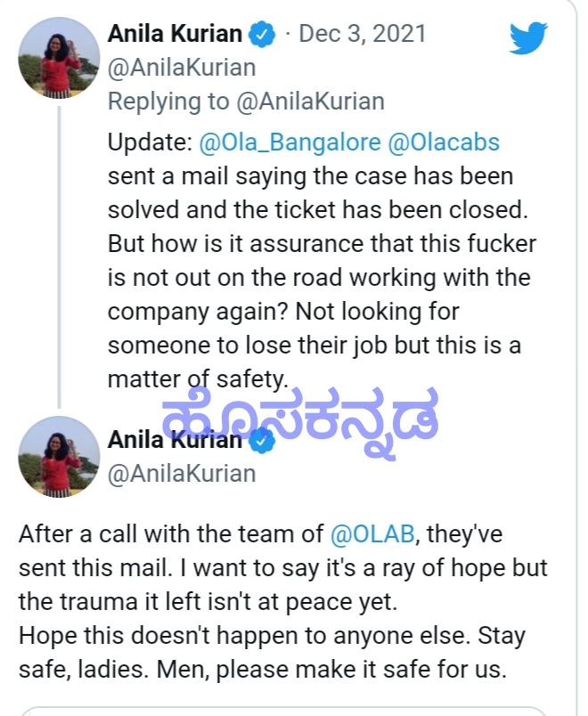Viewport: 588px width, 716px height.
Task: Click verified badge beside top Anila Kurian name
Action: (x=262, y=35)
